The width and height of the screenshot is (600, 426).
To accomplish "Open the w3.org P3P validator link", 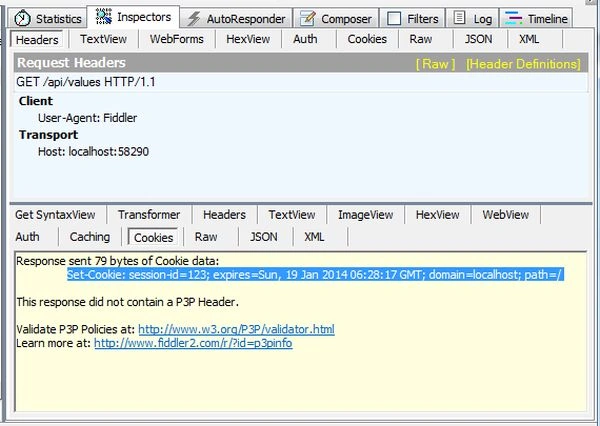I will (236, 329).
